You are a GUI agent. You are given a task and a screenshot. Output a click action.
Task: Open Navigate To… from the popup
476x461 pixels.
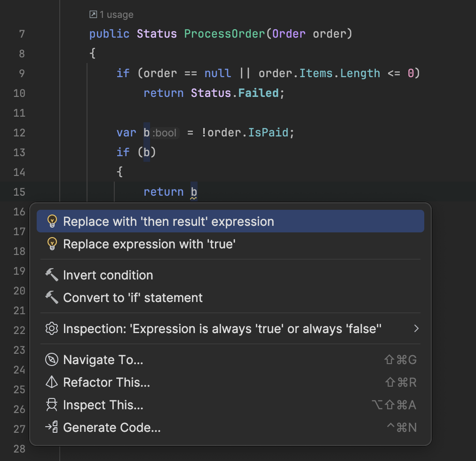(x=103, y=360)
